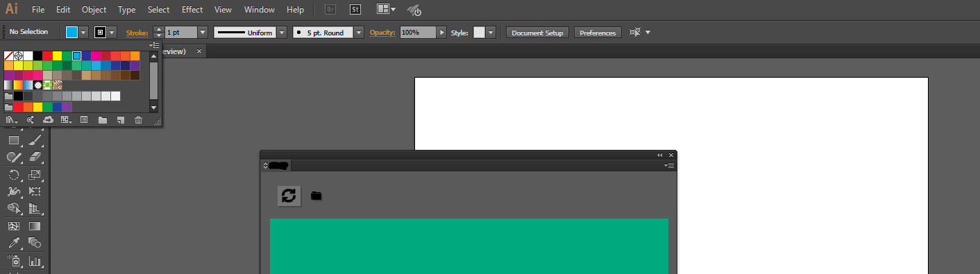Open the Swatches panel flyout menu
Screen dimensions: 980x274
point(155,46)
